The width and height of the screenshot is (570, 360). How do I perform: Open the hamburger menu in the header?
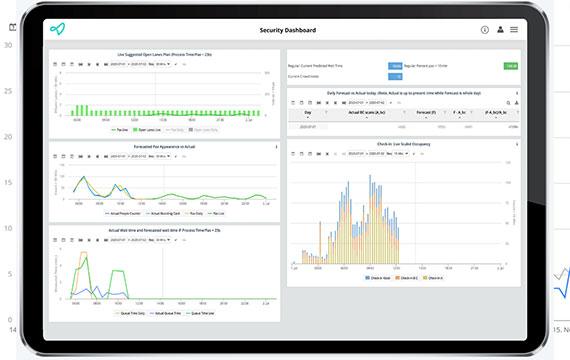[x=514, y=29]
